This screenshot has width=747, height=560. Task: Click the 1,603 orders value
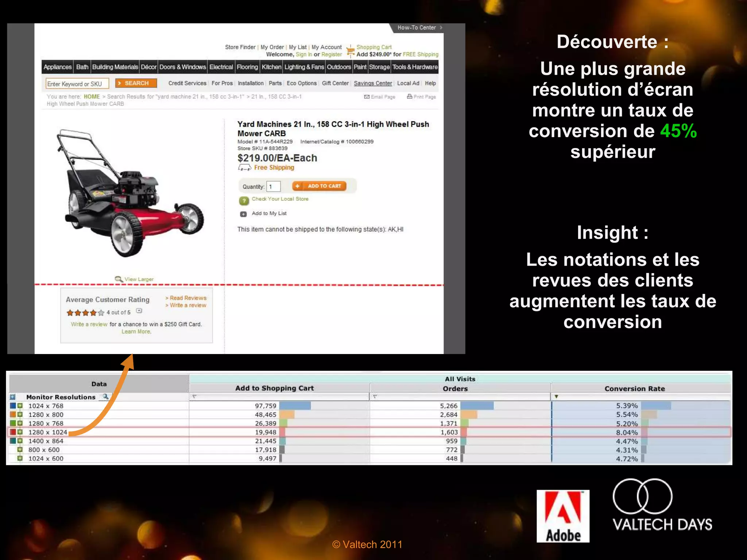[449, 432]
